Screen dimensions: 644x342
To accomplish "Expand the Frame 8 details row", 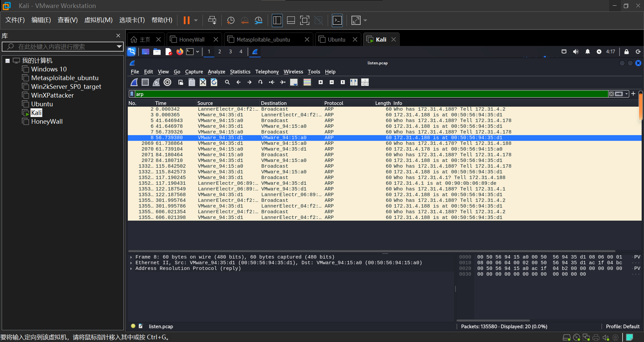I will pyautogui.click(x=131, y=257).
